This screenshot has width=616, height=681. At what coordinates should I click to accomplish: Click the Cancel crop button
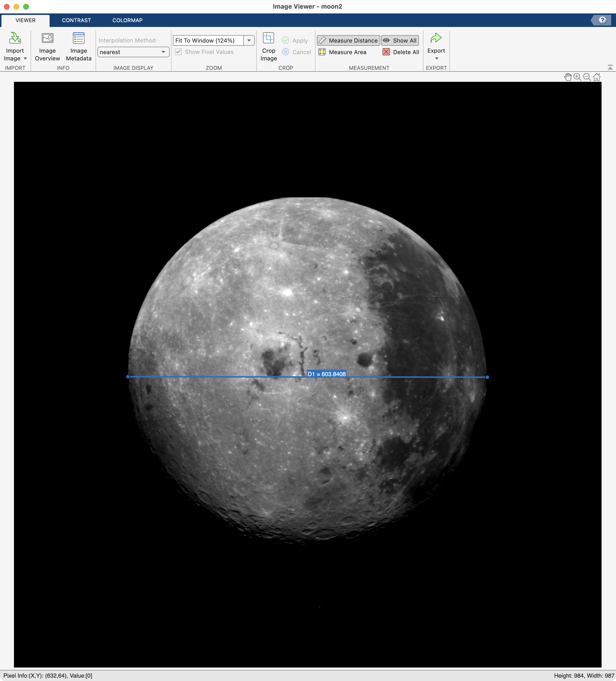(x=296, y=52)
